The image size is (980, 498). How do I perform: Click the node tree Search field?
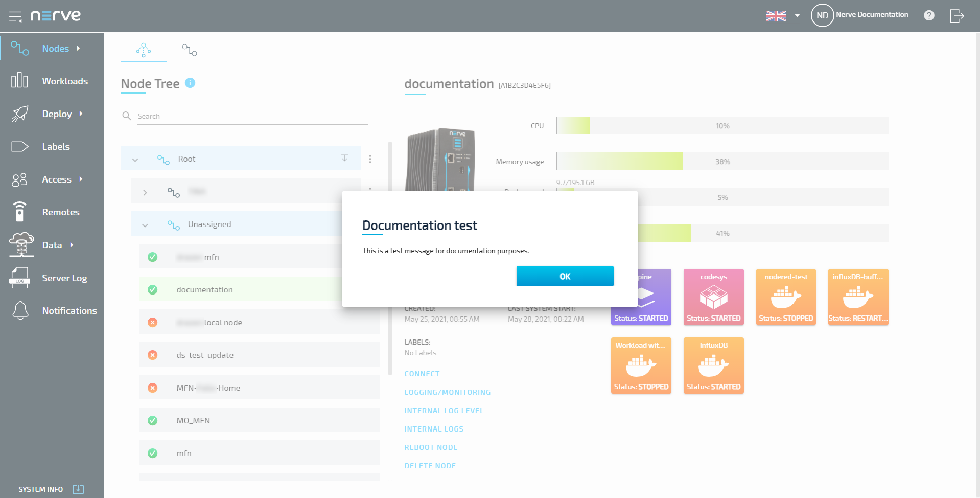[x=252, y=116]
